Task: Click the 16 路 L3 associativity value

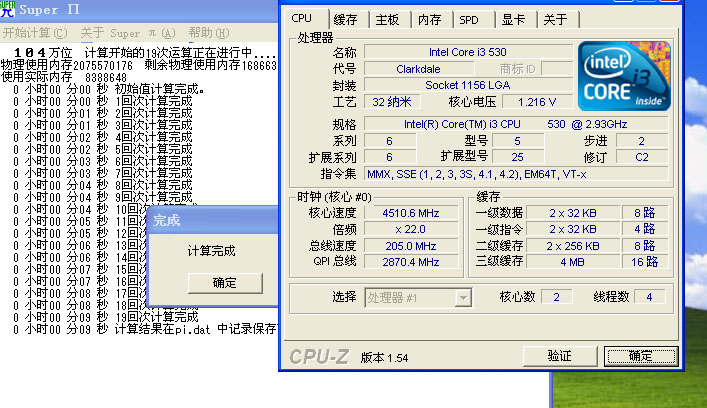Action: 645,262
